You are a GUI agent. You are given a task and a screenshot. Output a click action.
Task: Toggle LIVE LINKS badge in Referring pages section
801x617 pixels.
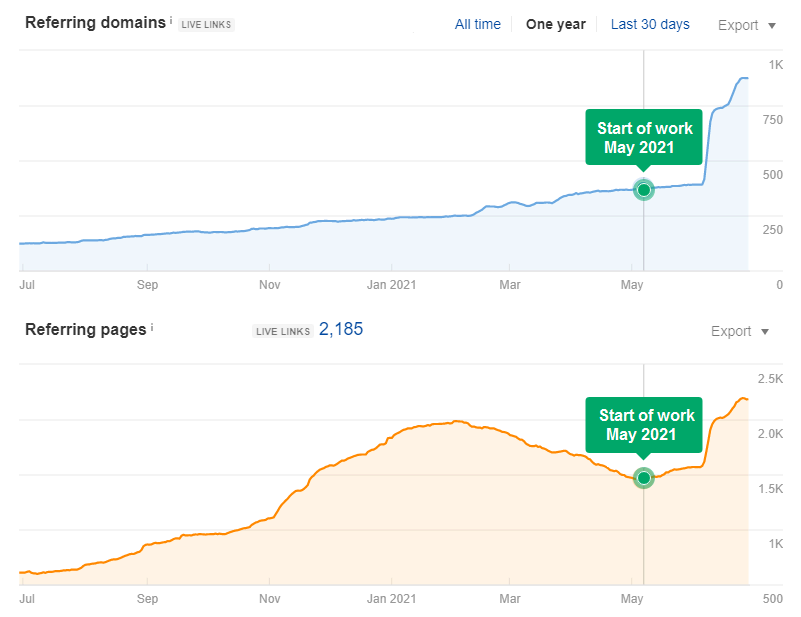tap(281, 331)
